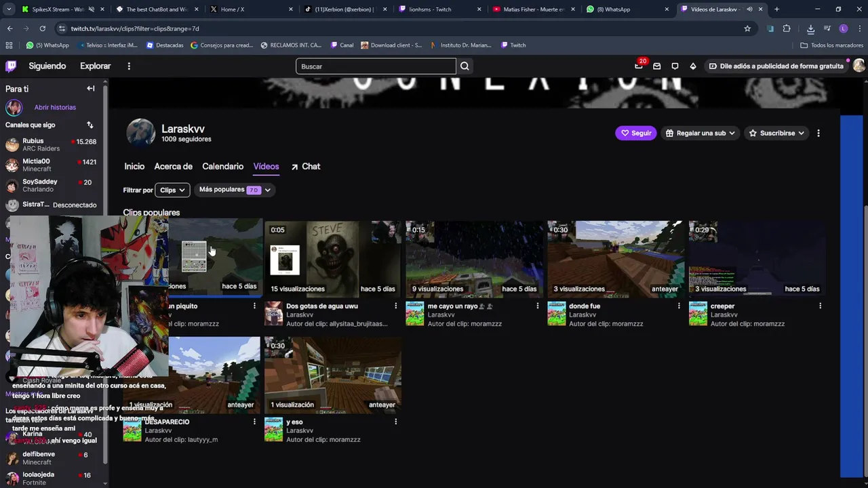Mute the Videos de Laraskvv tab audio
Screen dimensions: 868x488
click(x=750, y=9)
